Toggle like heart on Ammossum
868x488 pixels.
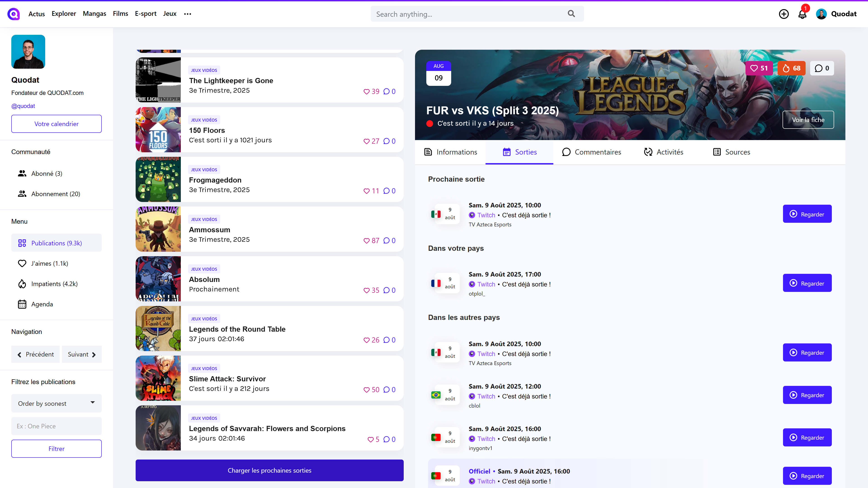(367, 241)
